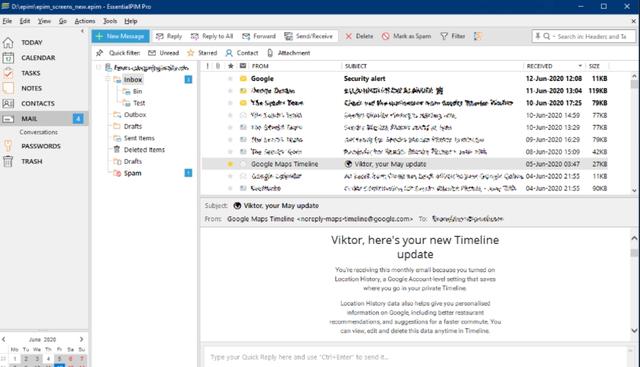Viewport: 640px width, 367px height.
Task: Toggle star on Google Maps Timeline message
Action: pos(230,164)
